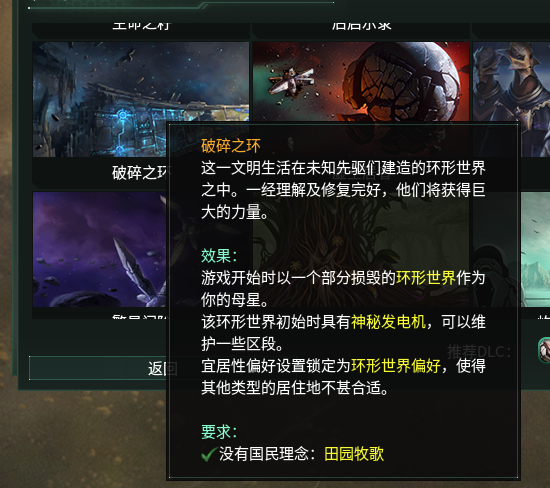Click the 效果 heading in the tooltip
Viewport: 550px width, 488px height.
pos(219,256)
